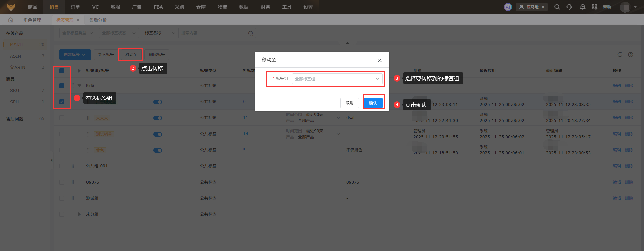Confirm the move with 确认
Viewport: 644px width, 251px height.
pos(373,103)
